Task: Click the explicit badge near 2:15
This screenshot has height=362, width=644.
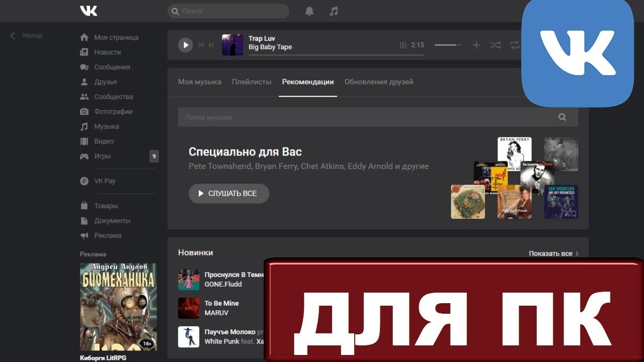Action: 403,45
